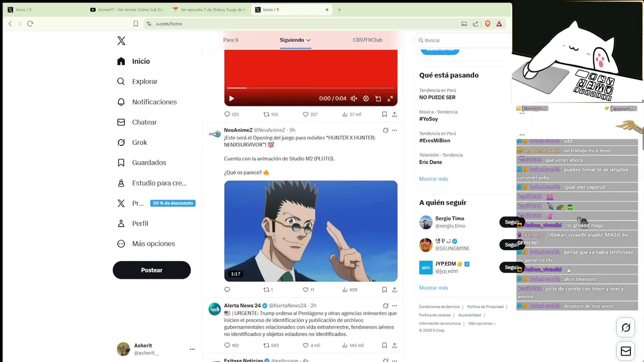Image resolution: width=644 pixels, height=362 pixels.
Task: Unmute the red video's sound
Action: coord(354,99)
